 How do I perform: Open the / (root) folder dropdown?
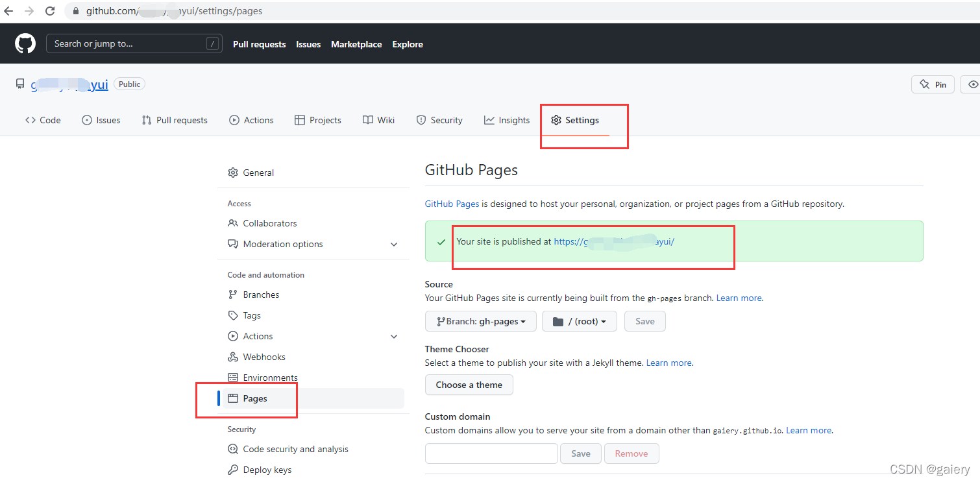click(579, 321)
